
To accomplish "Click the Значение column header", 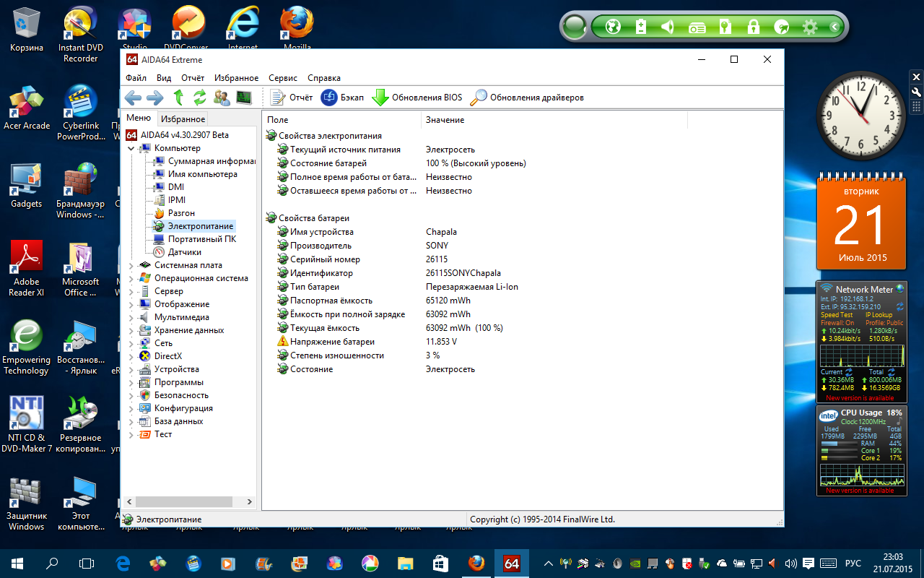I will coord(554,120).
